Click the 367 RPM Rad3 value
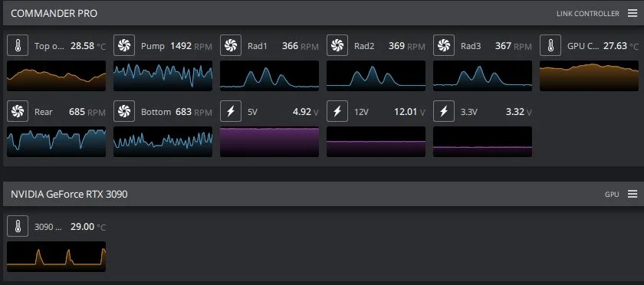The image size is (644, 285). tap(514, 46)
